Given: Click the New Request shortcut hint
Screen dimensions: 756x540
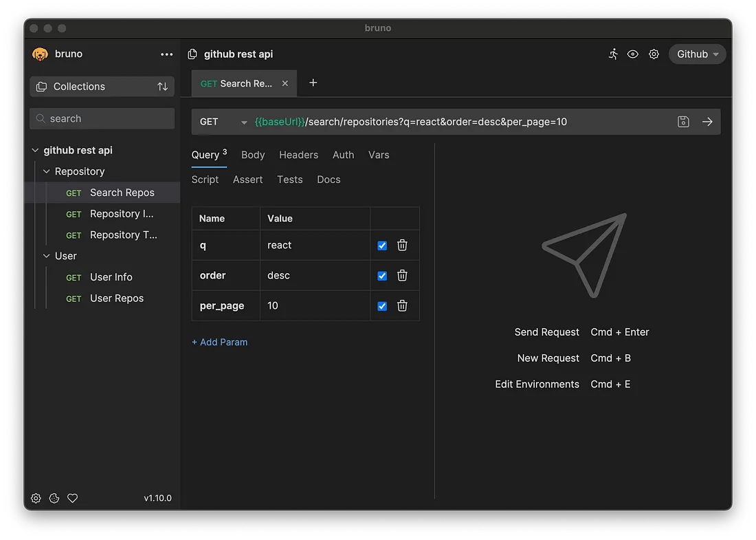Looking at the screenshot, I should tap(574, 358).
